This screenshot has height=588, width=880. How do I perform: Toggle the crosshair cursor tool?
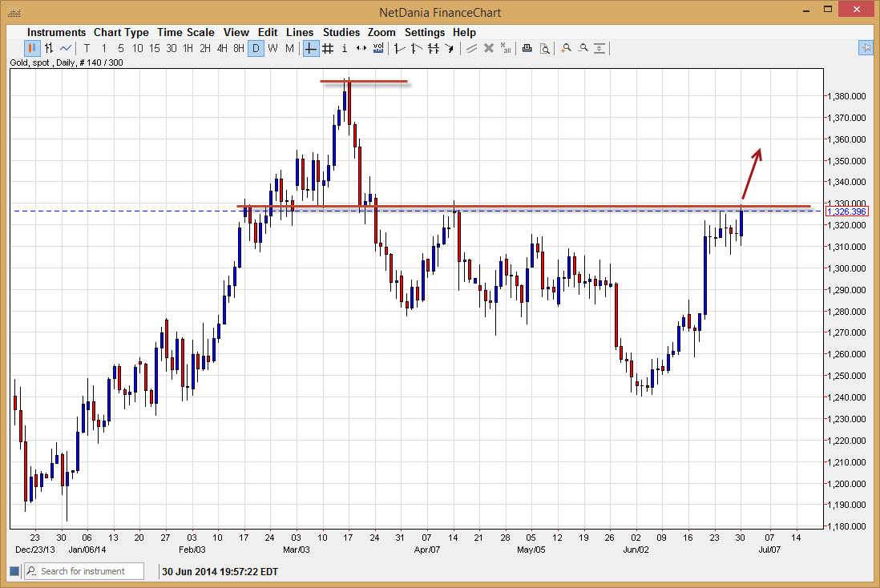click(x=309, y=49)
